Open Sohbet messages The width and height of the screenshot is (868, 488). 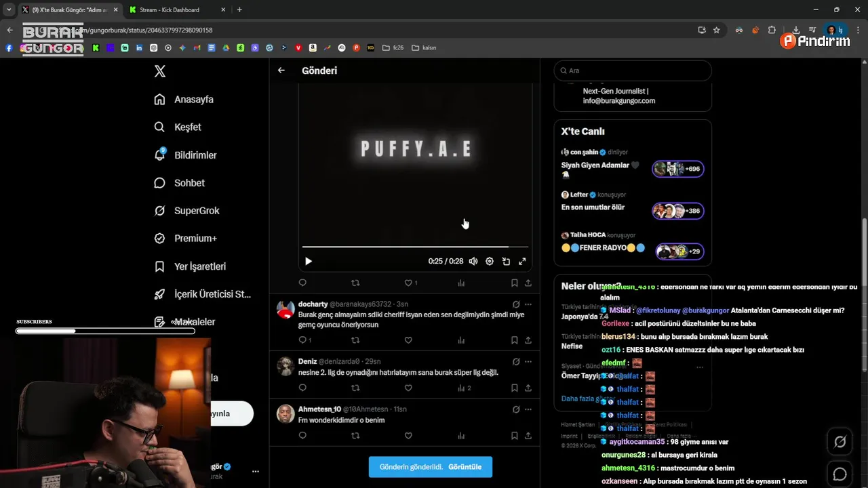180,183
